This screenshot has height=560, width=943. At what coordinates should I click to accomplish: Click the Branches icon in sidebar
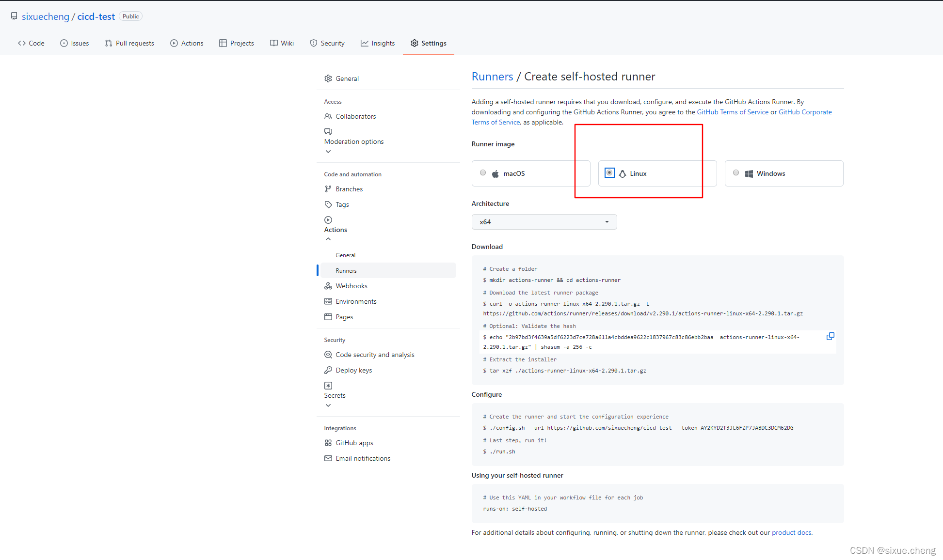[x=328, y=189]
